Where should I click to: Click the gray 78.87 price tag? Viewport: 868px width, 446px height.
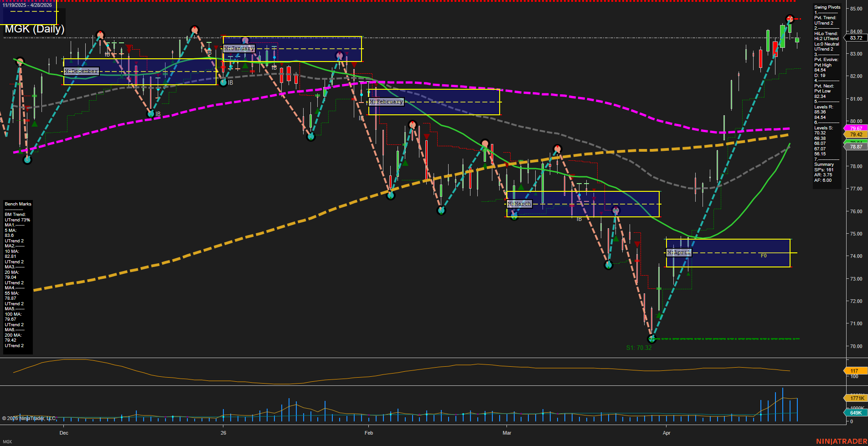click(856, 147)
